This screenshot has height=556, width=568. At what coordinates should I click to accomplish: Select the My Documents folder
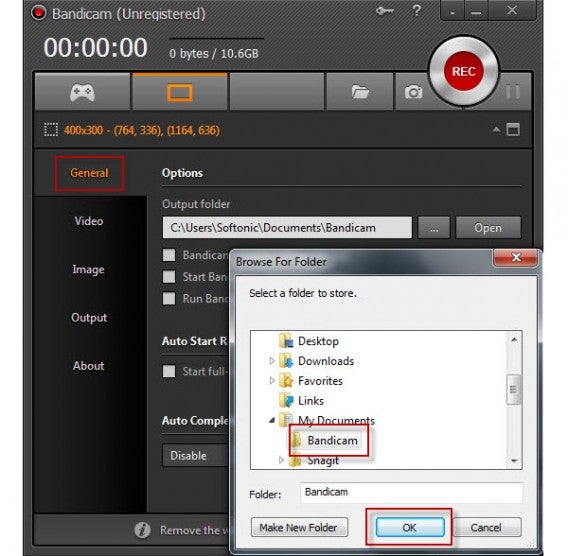[336, 421]
